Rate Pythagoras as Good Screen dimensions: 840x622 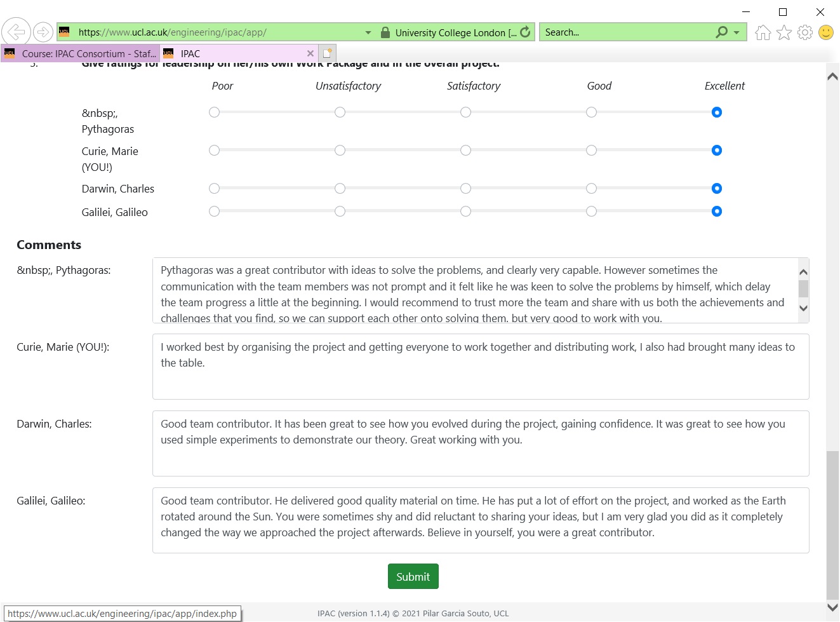pos(591,112)
